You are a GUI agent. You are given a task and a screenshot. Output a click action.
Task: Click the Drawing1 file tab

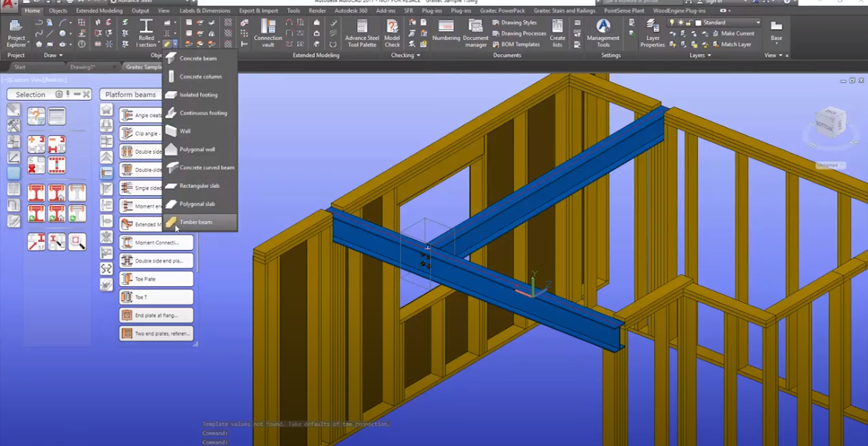(83, 66)
